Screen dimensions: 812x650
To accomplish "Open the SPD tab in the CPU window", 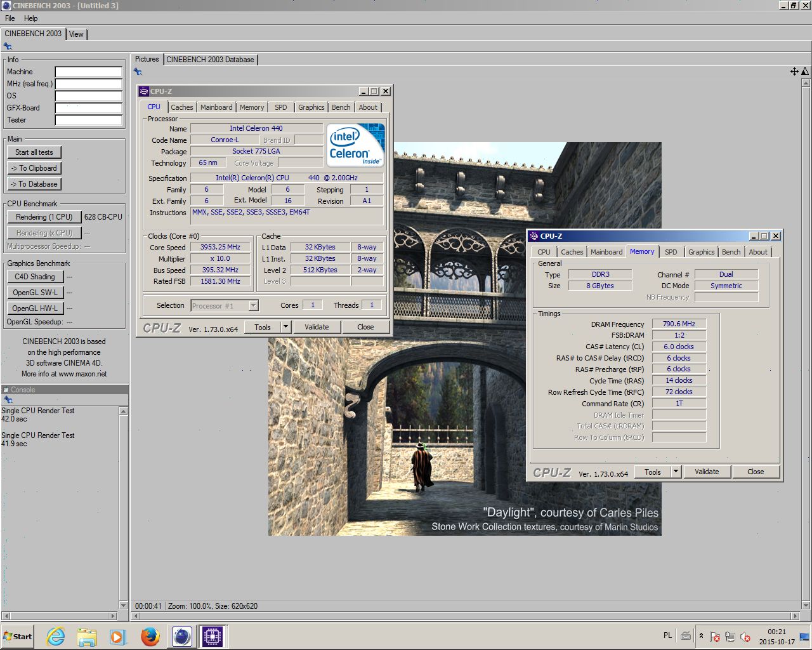I will pyautogui.click(x=281, y=107).
